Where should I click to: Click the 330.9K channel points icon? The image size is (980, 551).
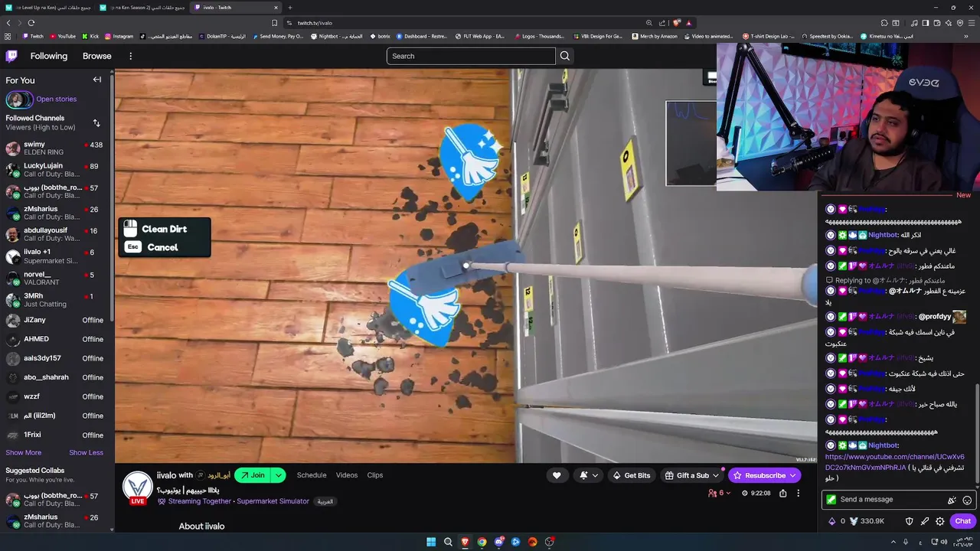click(854, 521)
